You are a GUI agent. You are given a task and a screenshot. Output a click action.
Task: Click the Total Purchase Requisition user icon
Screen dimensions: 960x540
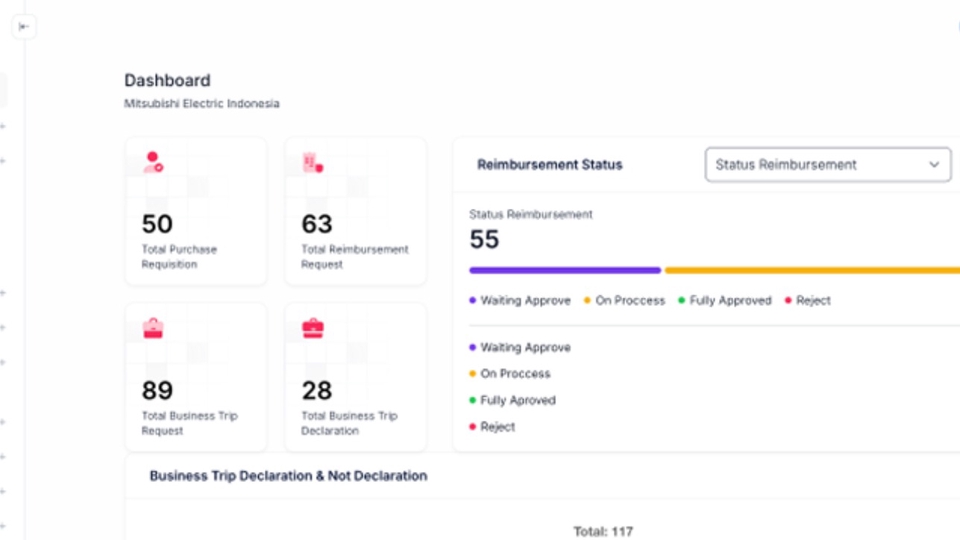pyautogui.click(x=153, y=162)
